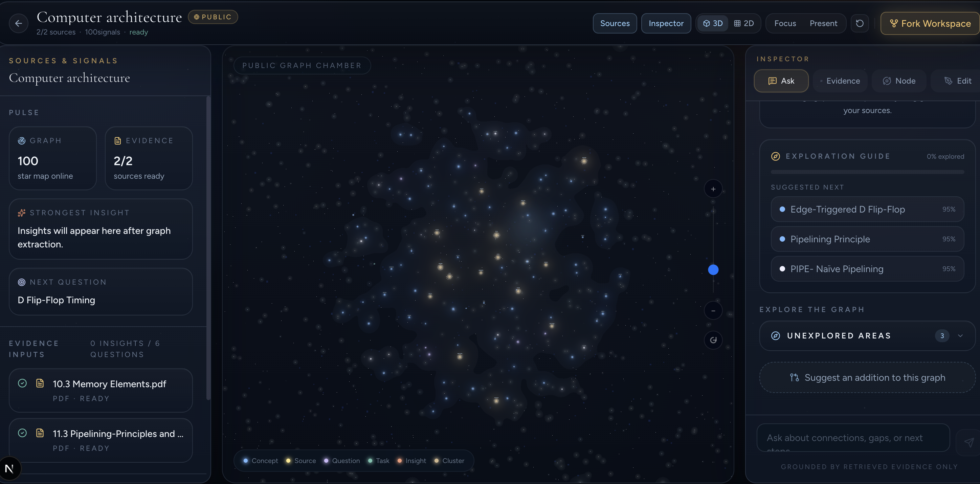Expand Unexplored Areas chevron
The width and height of the screenshot is (980, 484).
click(x=960, y=336)
